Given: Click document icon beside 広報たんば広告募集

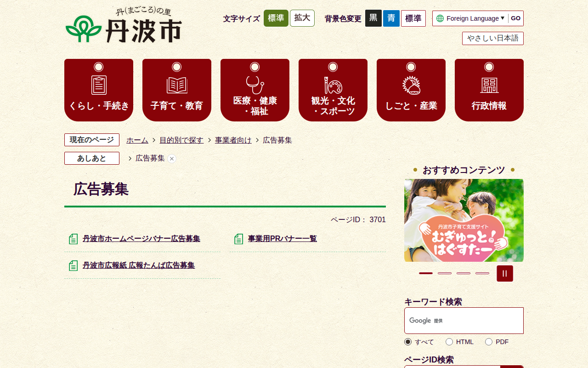Looking at the screenshot, I should click(x=73, y=265).
